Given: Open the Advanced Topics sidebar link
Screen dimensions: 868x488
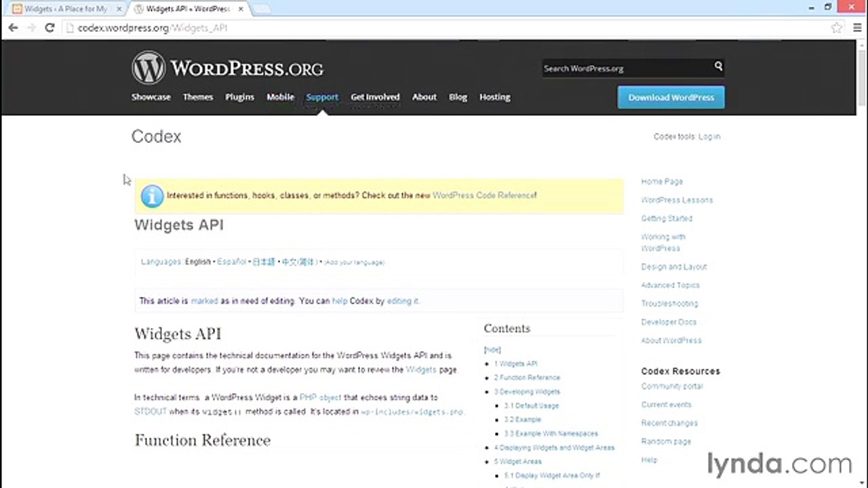Looking at the screenshot, I should pos(670,285).
